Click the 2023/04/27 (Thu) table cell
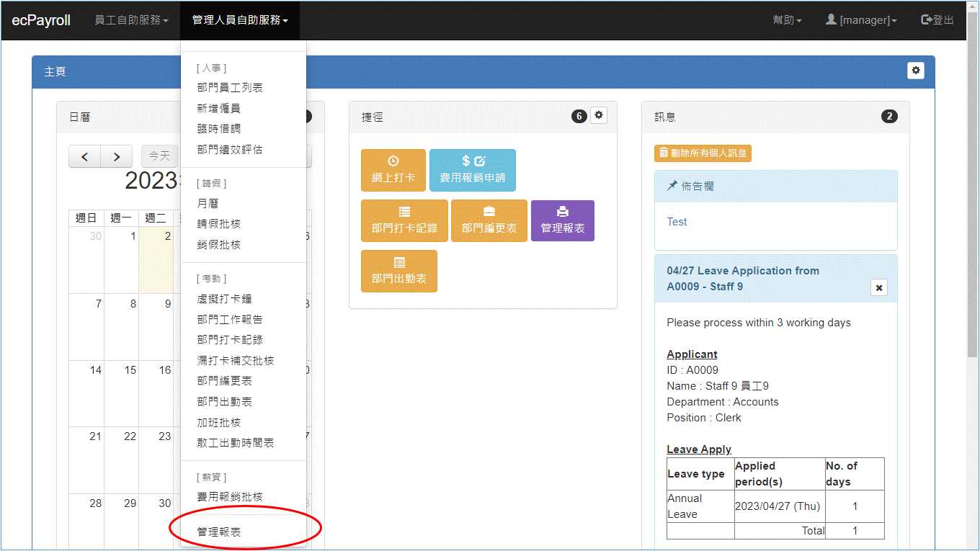Screen dimensions: 980x551 point(780,506)
